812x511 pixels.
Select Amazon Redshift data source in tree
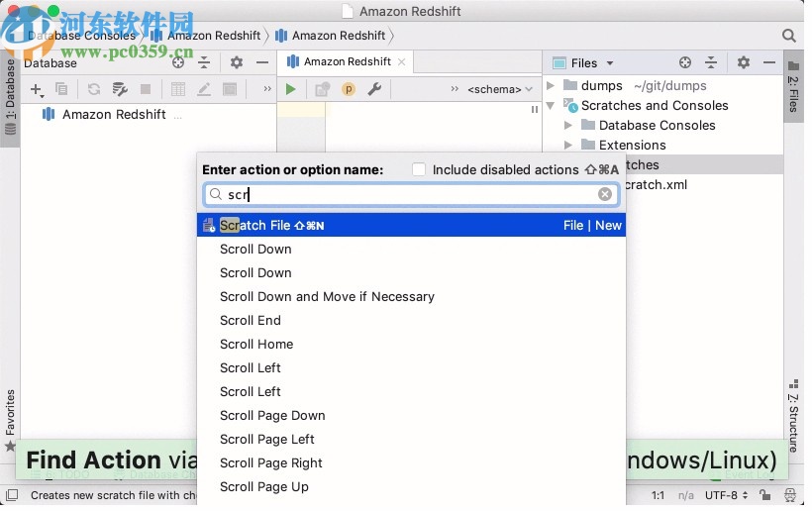tap(114, 115)
